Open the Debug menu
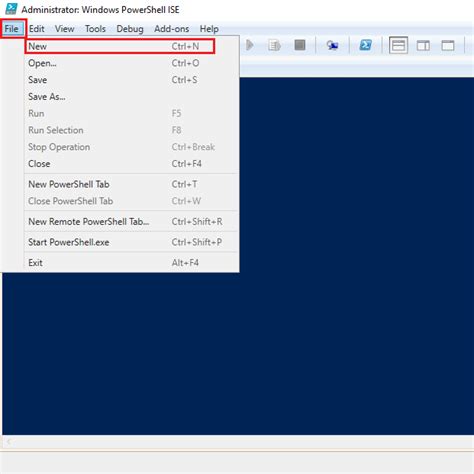The height and width of the screenshot is (474, 474). (x=130, y=29)
